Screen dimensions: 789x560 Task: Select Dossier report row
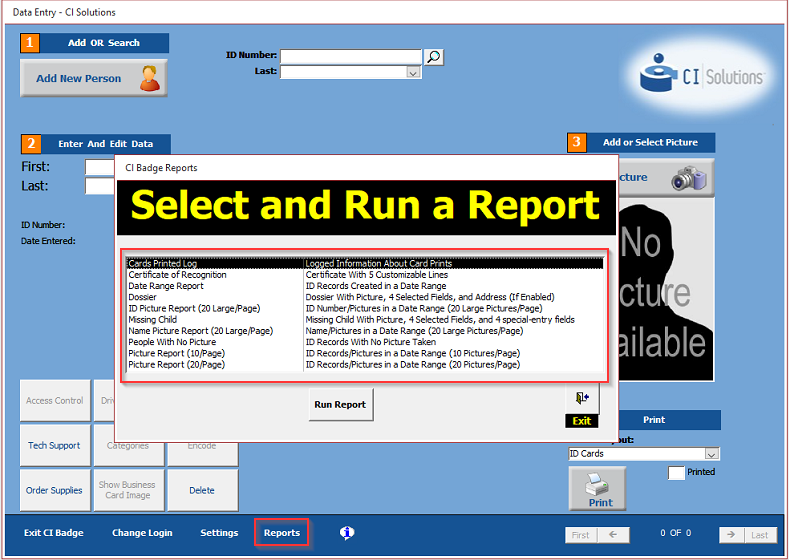[x=364, y=297]
